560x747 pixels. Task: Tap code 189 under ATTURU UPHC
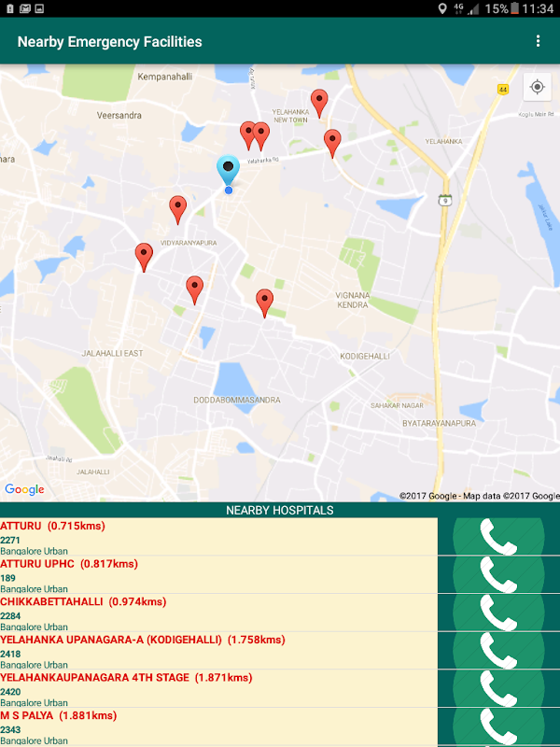point(7,578)
